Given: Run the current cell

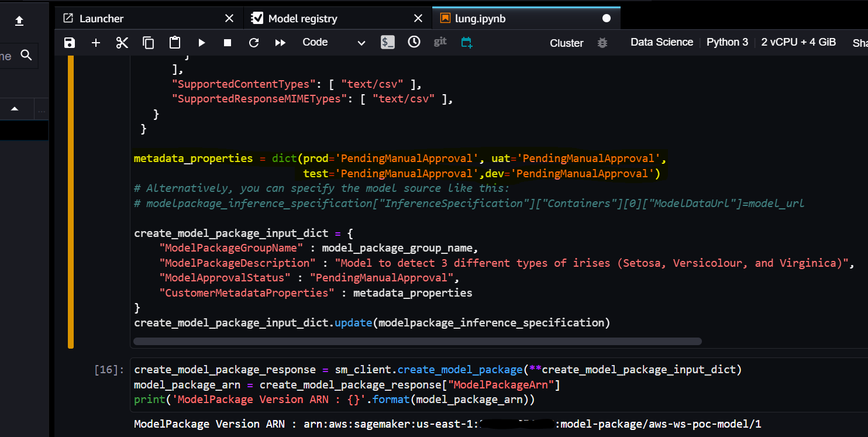Looking at the screenshot, I should [x=201, y=42].
